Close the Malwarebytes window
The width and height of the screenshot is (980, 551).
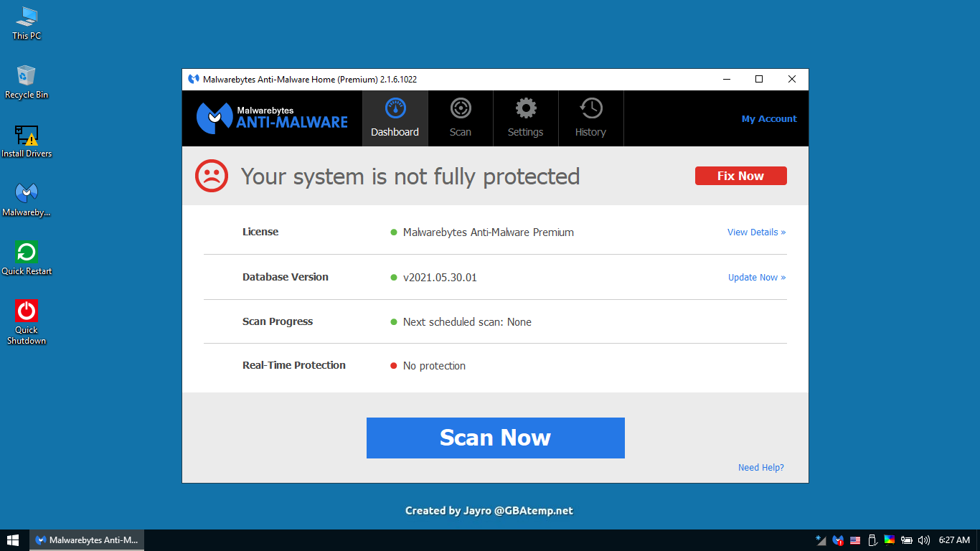coord(792,80)
